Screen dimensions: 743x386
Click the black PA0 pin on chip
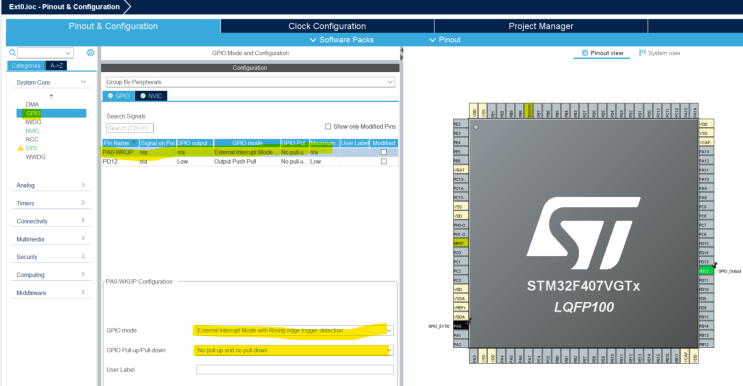point(461,326)
